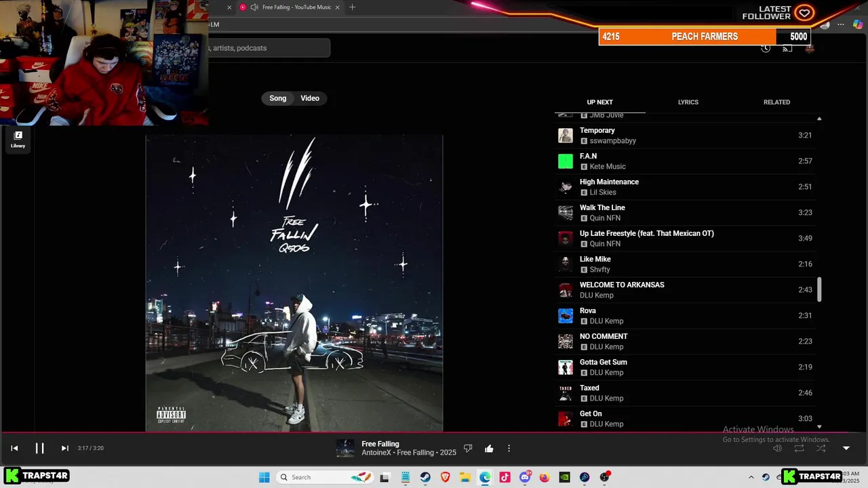The image size is (868, 488).
Task: Toggle repeat mode
Action: click(x=800, y=448)
